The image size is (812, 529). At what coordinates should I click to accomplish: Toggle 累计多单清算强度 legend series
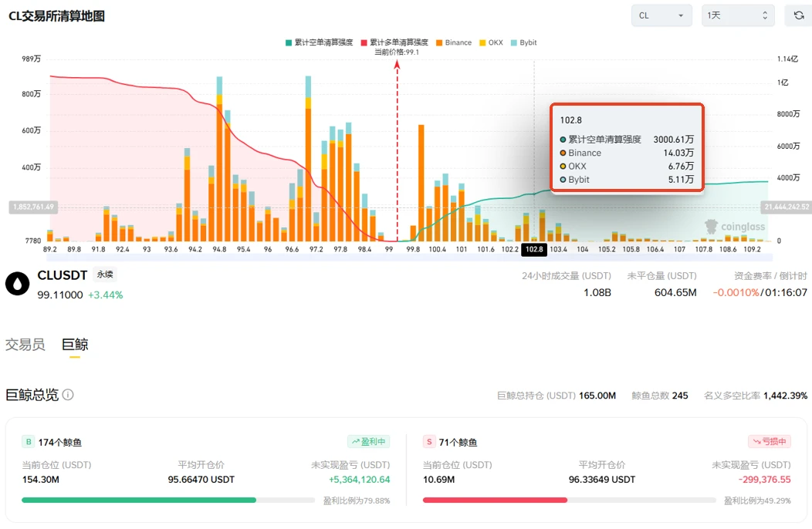click(x=394, y=42)
